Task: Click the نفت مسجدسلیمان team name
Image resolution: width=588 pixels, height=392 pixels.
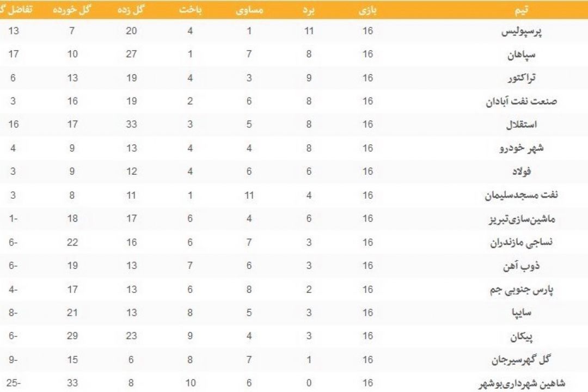Action: pos(522,195)
